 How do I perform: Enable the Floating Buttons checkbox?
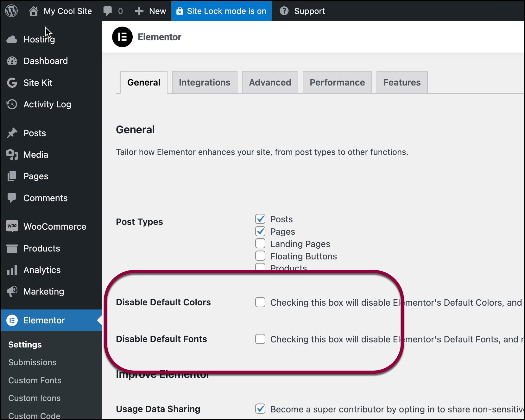pyautogui.click(x=260, y=256)
